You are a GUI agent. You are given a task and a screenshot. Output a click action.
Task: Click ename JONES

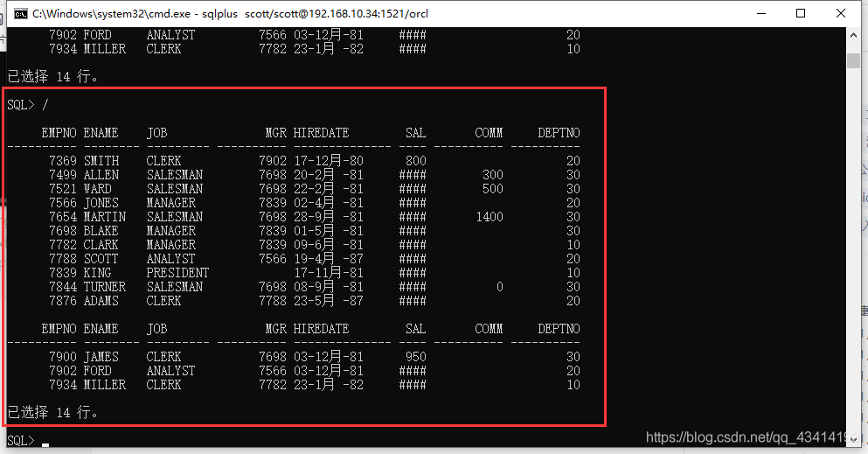click(x=101, y=203)
